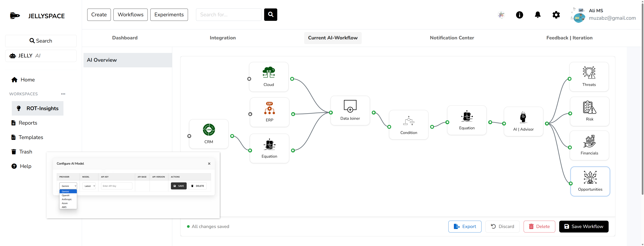
Task: Click the notification bell icon
Action: [x=537, y=15]
